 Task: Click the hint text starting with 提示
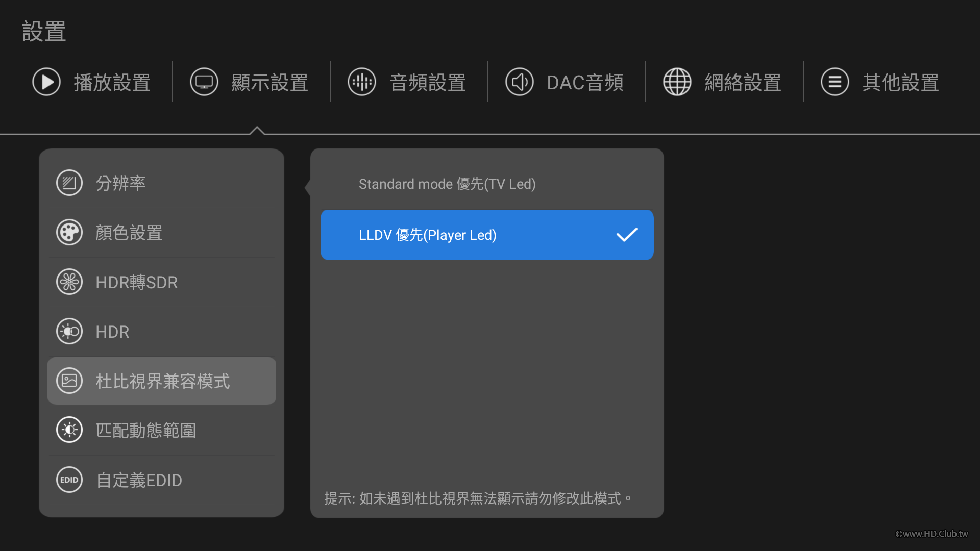click(x=478, y=498)
